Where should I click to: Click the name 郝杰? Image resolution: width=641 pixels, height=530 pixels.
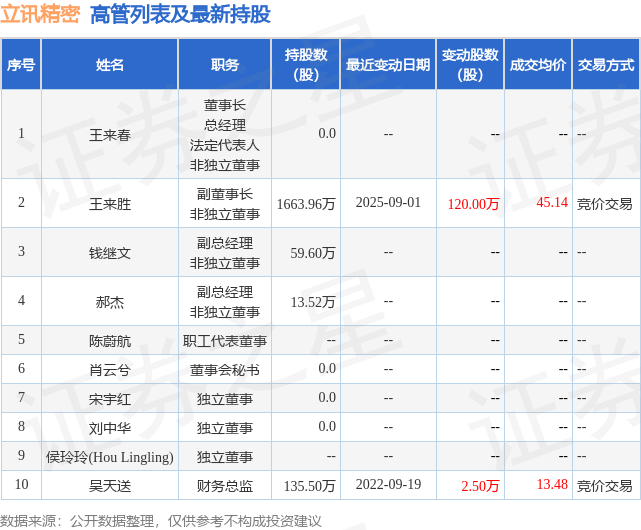coord(110,302)
